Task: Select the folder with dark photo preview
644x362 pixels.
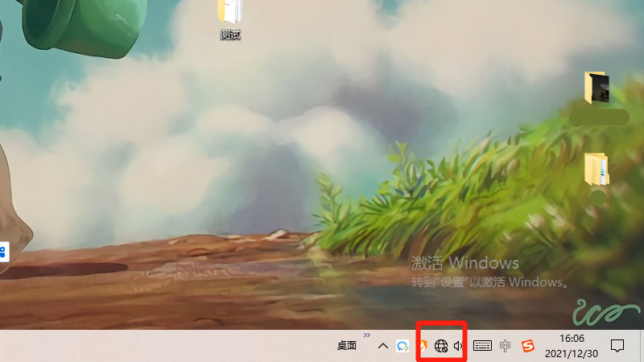Action: pos(597,88)
